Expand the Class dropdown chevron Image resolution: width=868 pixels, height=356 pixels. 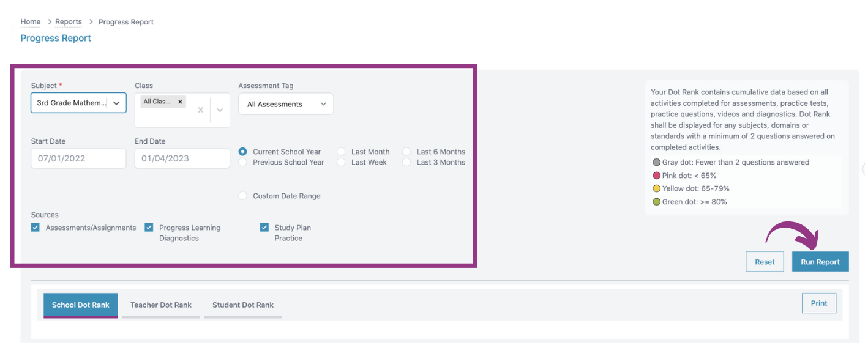pos(220,111)
